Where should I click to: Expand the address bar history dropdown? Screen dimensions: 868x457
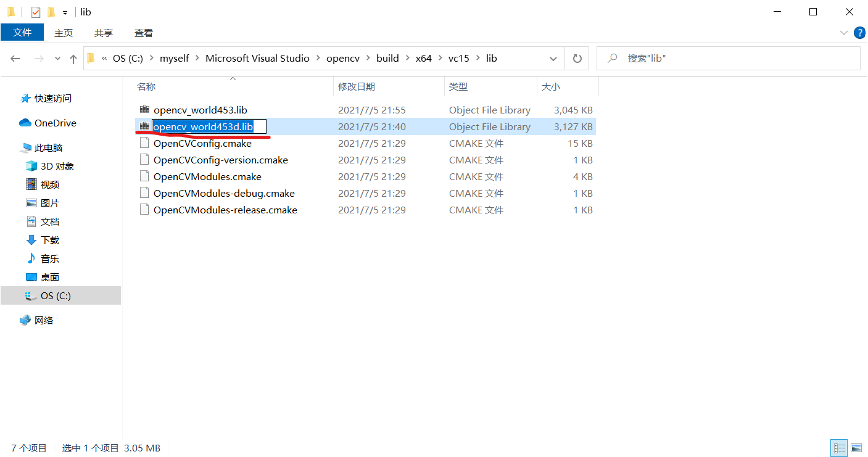click(x=553, y=59)
